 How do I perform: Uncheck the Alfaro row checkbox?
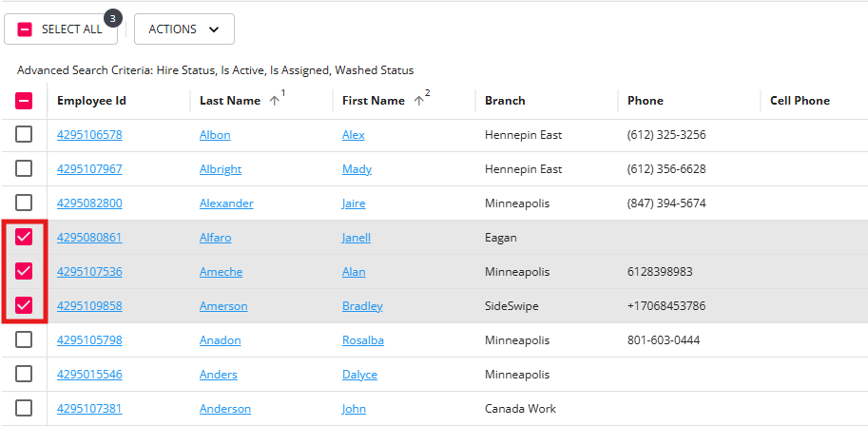point(24,237)
